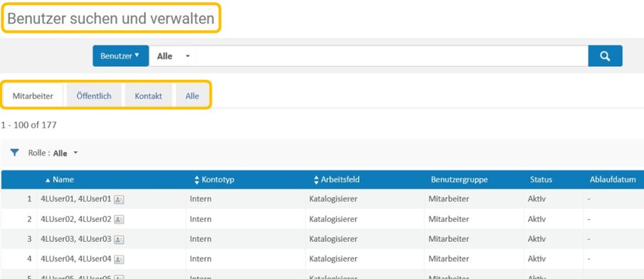Image resolution: width=644 pixels, height=279 pixels.
Task: Sort by the Kontotyp column arrows
Action: [x=197, y=180]
